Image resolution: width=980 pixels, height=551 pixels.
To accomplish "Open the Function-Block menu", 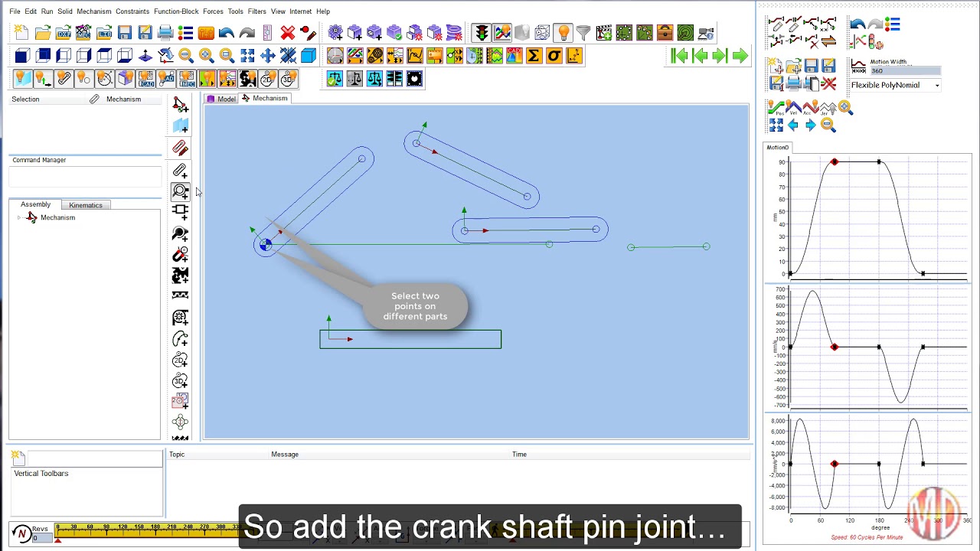I will click(x=176, y=11).
